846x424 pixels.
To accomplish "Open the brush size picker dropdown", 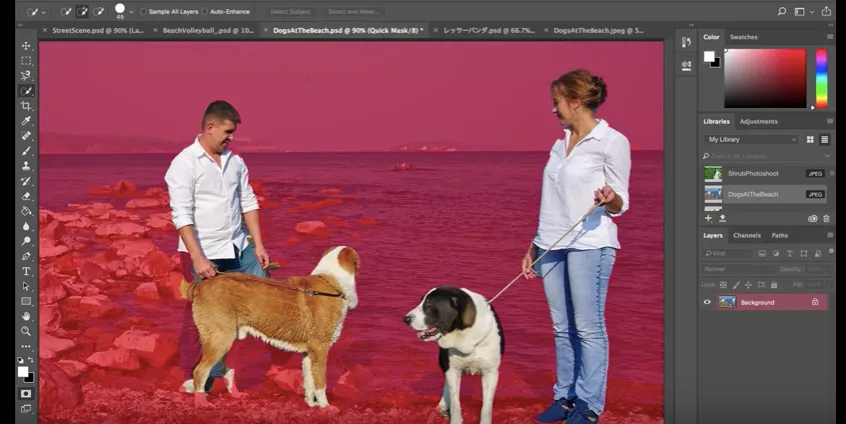I will [x=131, y=11].
